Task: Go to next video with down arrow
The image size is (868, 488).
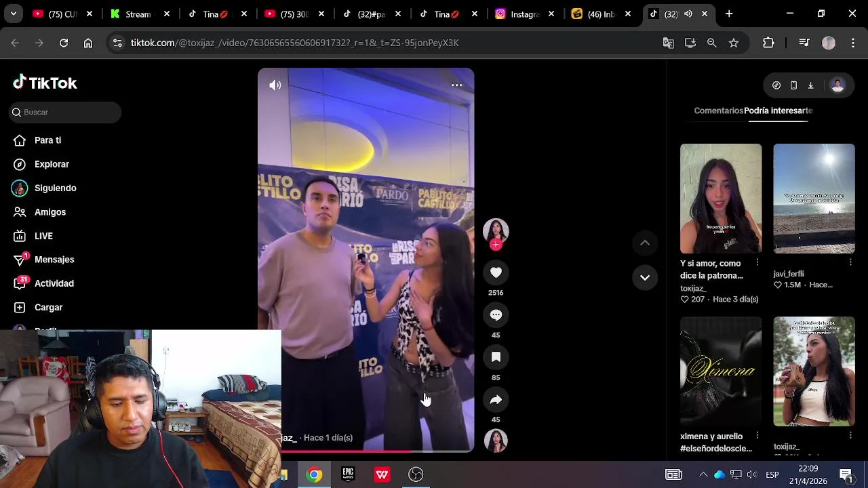Action: [645, 277]
